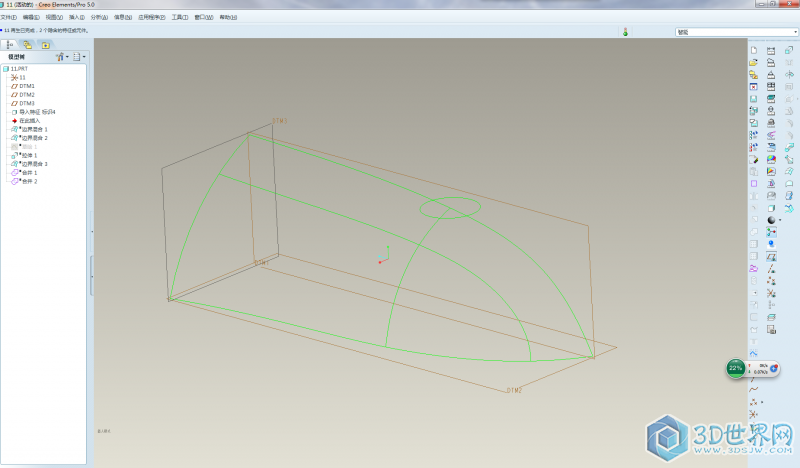
Task: Select 边界混合 3 feature in tree
Action: pyautogui.click(x=30, y=164)
